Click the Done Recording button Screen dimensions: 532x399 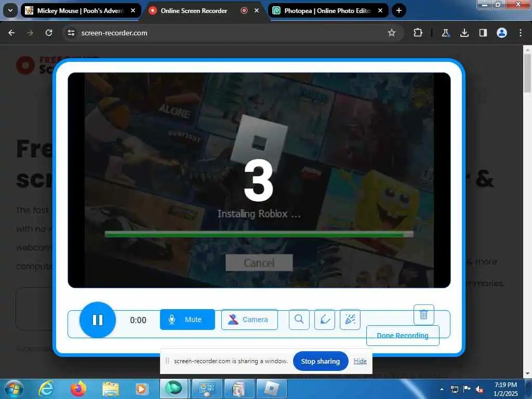403,336
